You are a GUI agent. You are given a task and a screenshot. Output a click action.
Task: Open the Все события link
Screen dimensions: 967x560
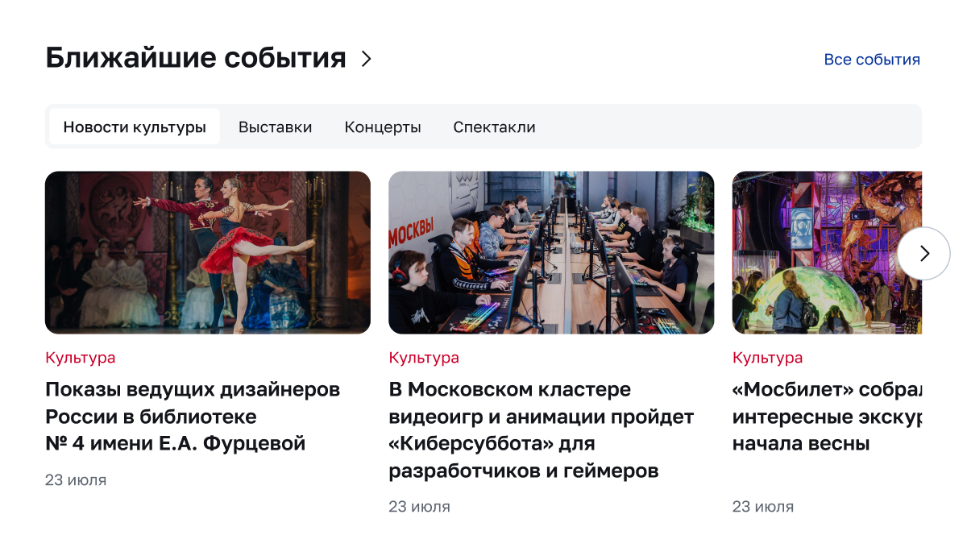(872, 60)
